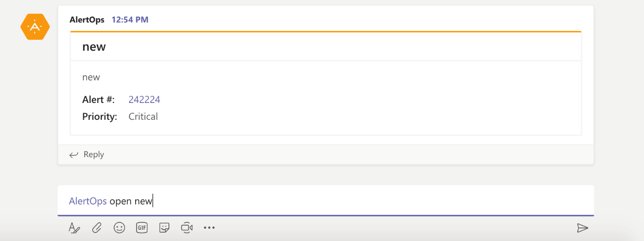The height and width of the screenshot is (241, 644).
Task: Click the 12:54 PM message timestamp
Action: (x=130, y=20)
